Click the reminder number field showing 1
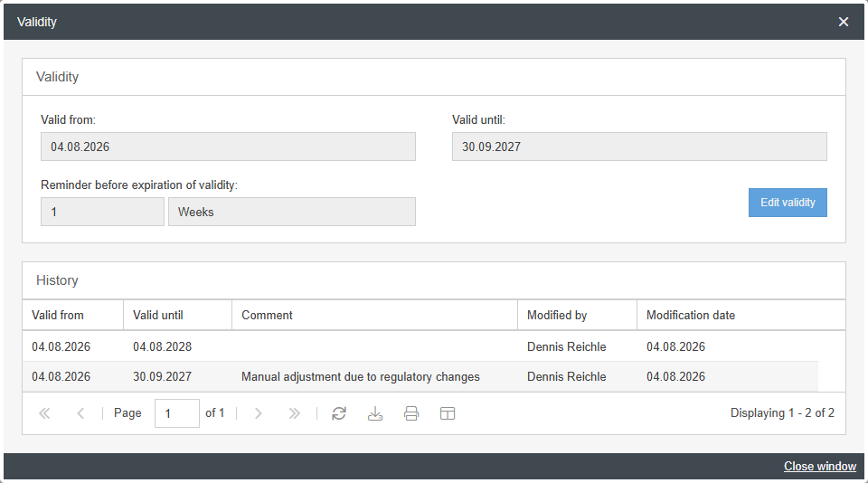The width and height of the screenshot is (868, 483). coord(102,212)
